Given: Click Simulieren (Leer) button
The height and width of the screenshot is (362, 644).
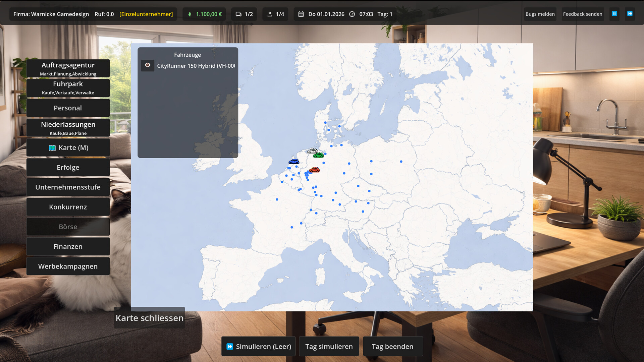Looking at the screenshot, I should [258, 346].
